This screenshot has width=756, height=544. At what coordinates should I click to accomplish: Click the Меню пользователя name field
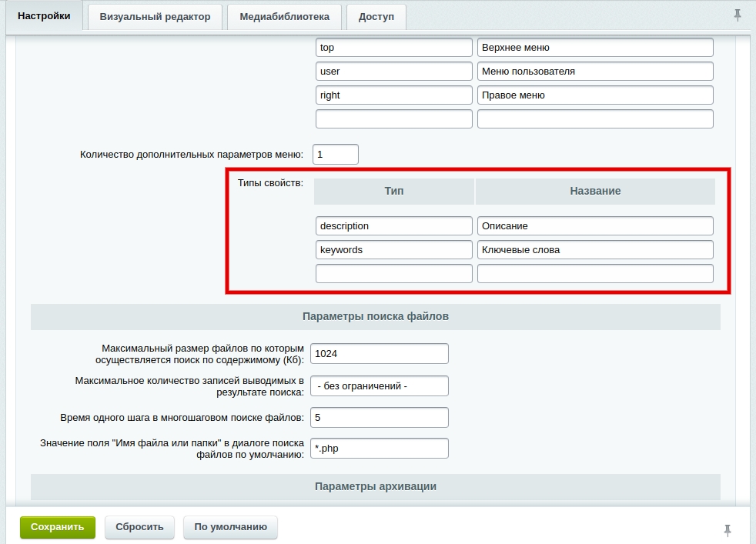pyautogui.click(x=594, y=72)
